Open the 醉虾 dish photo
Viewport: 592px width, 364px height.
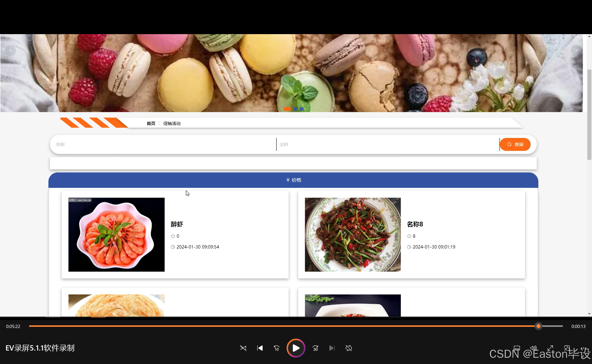tap(116, 235)
